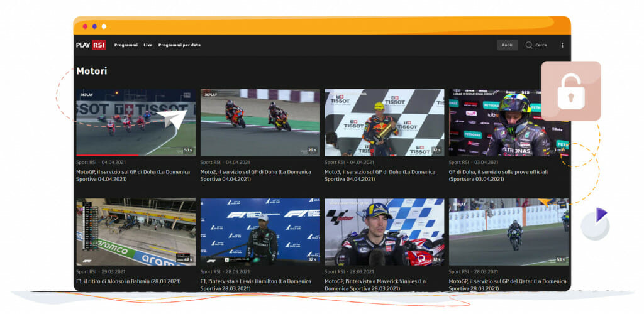The height and width of the screenshot is (314, 644).
Task: Open the Programmi menu item
Action: click(x=126, y=45)
